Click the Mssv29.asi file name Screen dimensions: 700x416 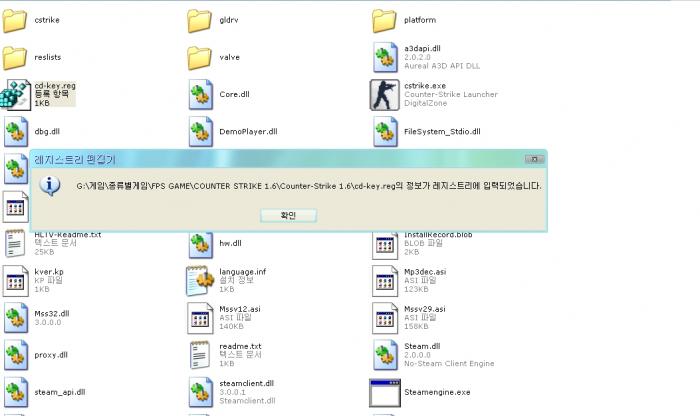(x=425, y=309)
